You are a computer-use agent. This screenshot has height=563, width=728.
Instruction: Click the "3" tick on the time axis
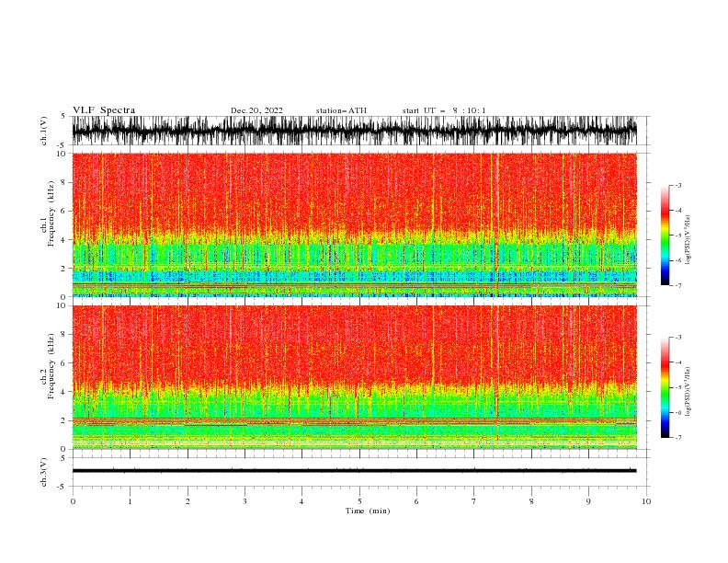coord(245,501)
